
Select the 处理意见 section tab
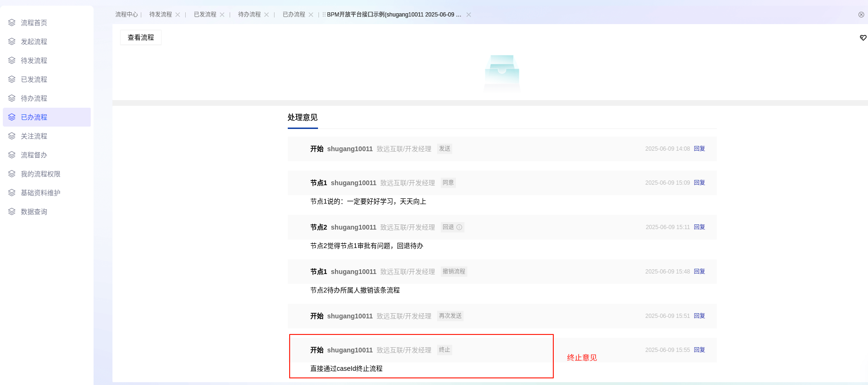pos(302,118)
